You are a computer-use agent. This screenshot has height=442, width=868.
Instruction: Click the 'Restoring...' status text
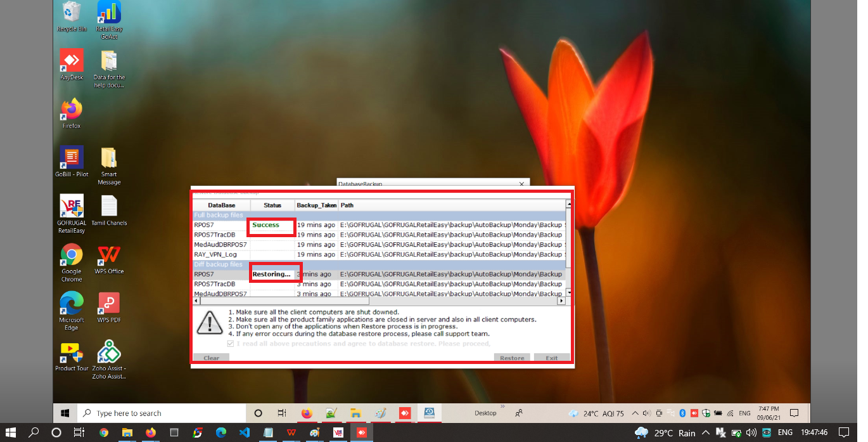(271, 274)
